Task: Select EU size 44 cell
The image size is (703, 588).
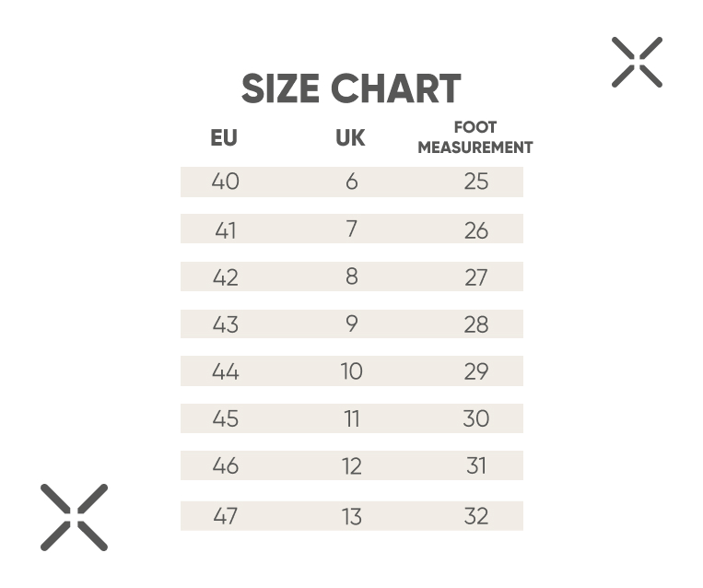Action: (x=225, y=371)
